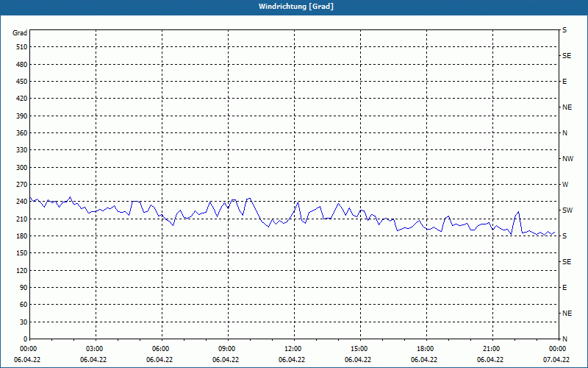Click the 210 degree axis label

[21, 219]
